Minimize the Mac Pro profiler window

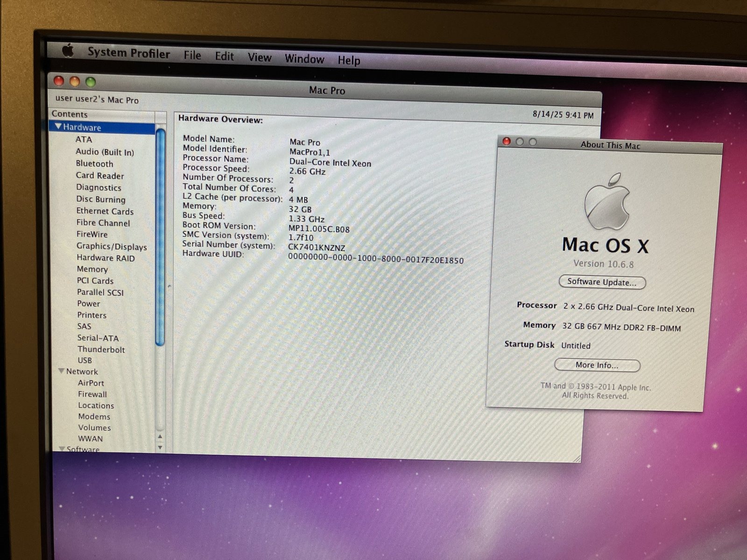(x=75, y=82)
